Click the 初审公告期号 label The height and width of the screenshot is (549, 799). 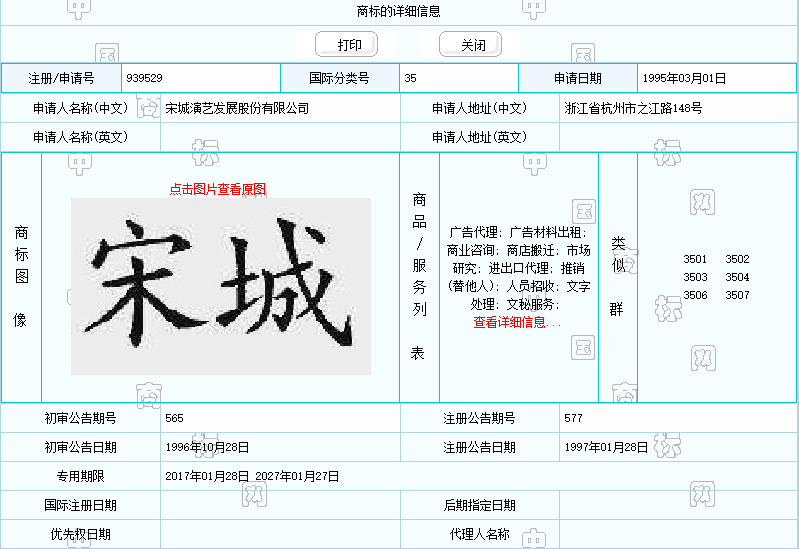click(x=81, y=418)
